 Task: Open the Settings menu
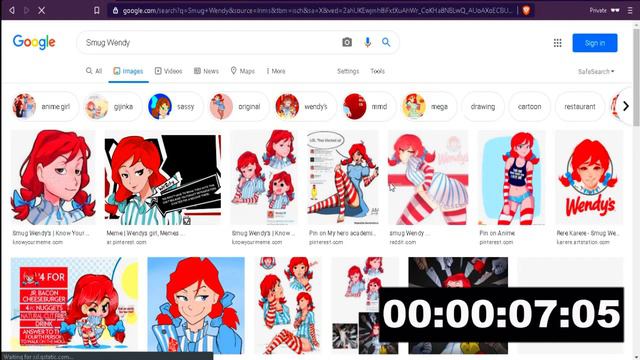click(348, 71)
